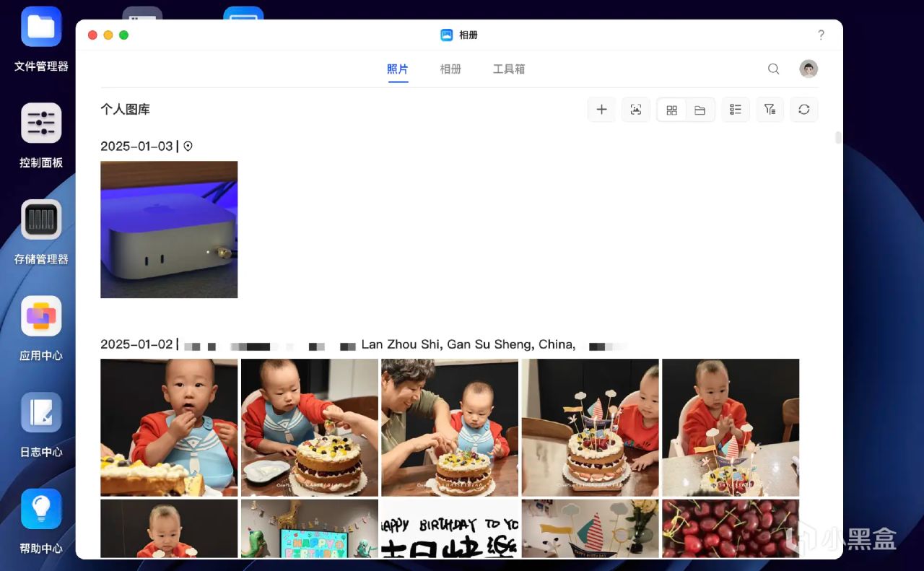Select the 相册 tab
The image size is (924, 571).
coord(450,69)
